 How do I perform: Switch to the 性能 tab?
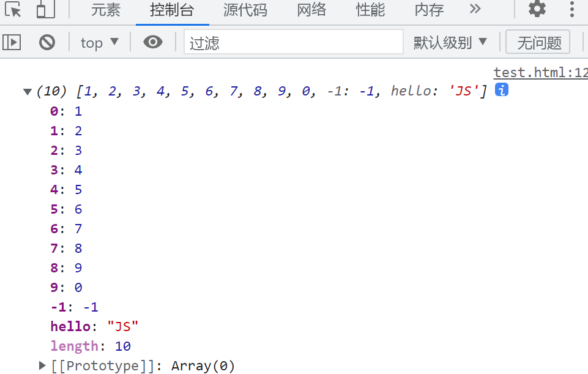(x=371, y=10)
